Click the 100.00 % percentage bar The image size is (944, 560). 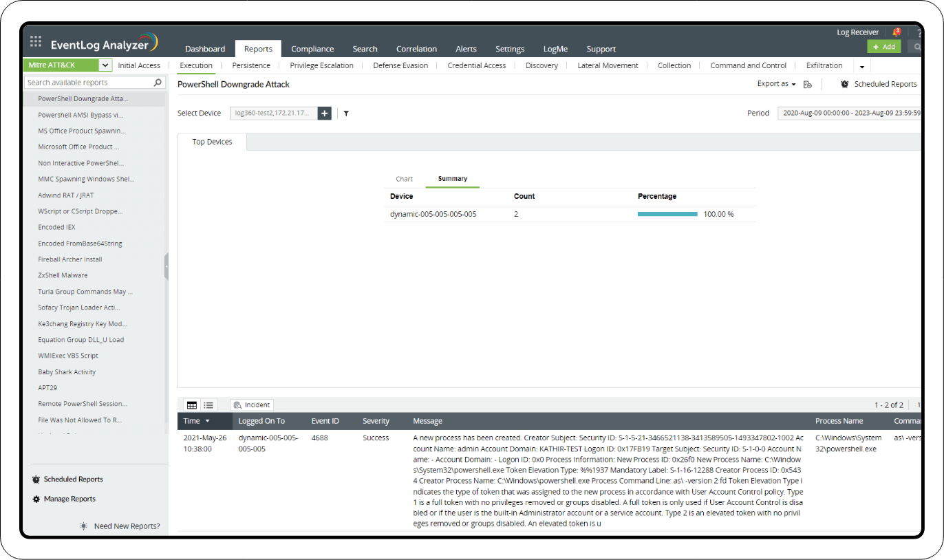pos(667,214)
